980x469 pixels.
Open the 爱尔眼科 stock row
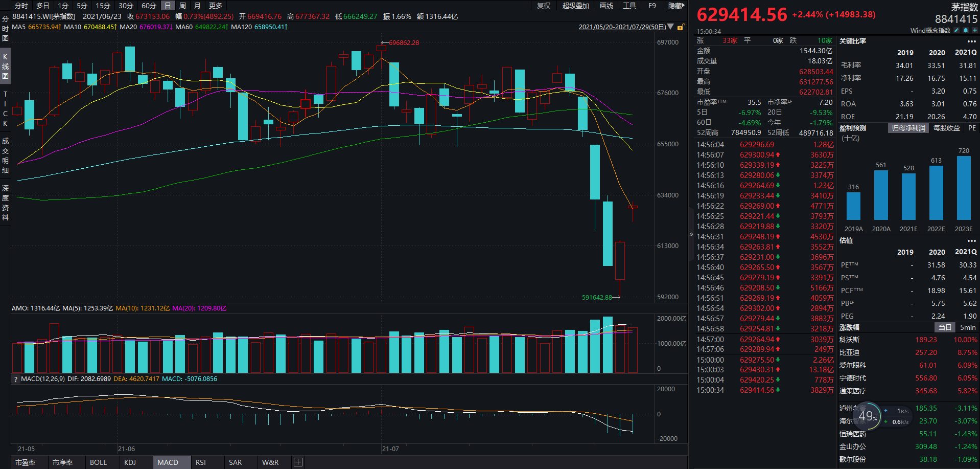point(908,365)
